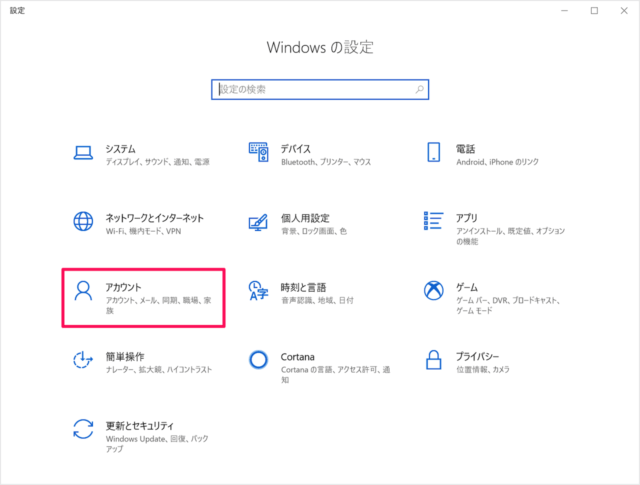Click the Personalization paintbrush icon
Viewport: 640px width, 485px height.
click(x=258, y=222)
